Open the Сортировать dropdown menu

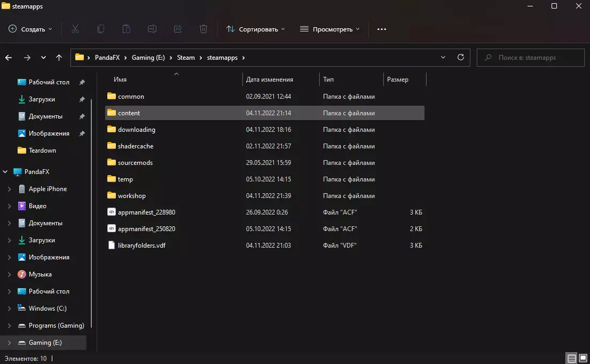(256, 29)
